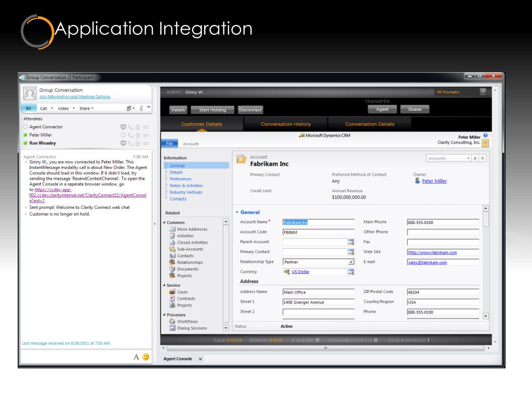Open the File ribbon tab
The image size is (532, 399).
click(x=169, y=143)
